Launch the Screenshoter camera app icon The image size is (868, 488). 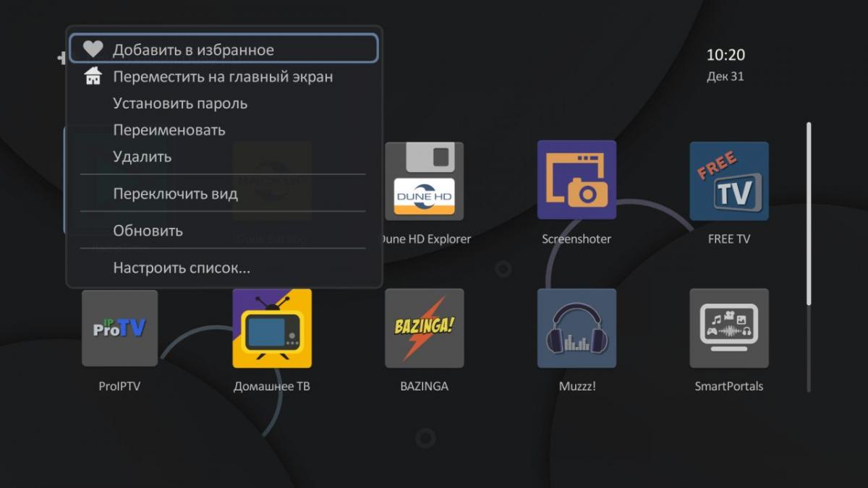click(576, 180)
